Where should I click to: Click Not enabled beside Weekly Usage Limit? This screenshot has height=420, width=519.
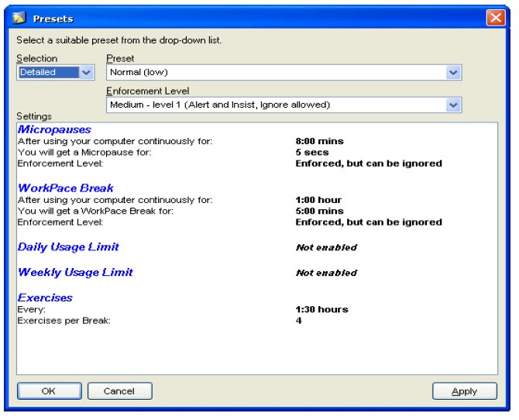tap(326, 273)
